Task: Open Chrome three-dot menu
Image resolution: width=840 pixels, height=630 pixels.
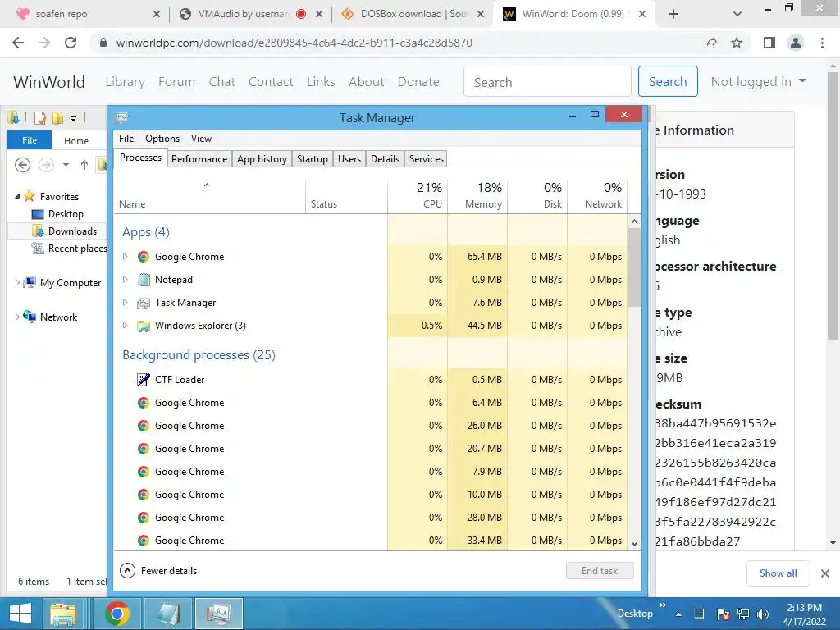Action: [822, 43]
